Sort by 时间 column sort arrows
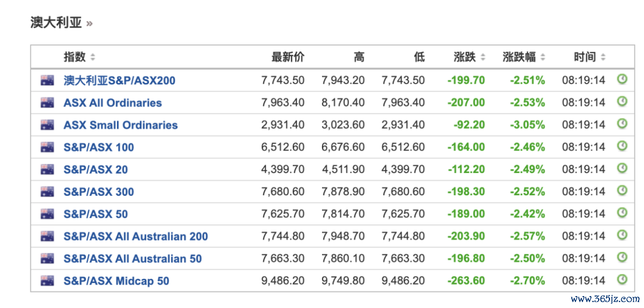This screenshot has width=644, height=308. (602, 57)
